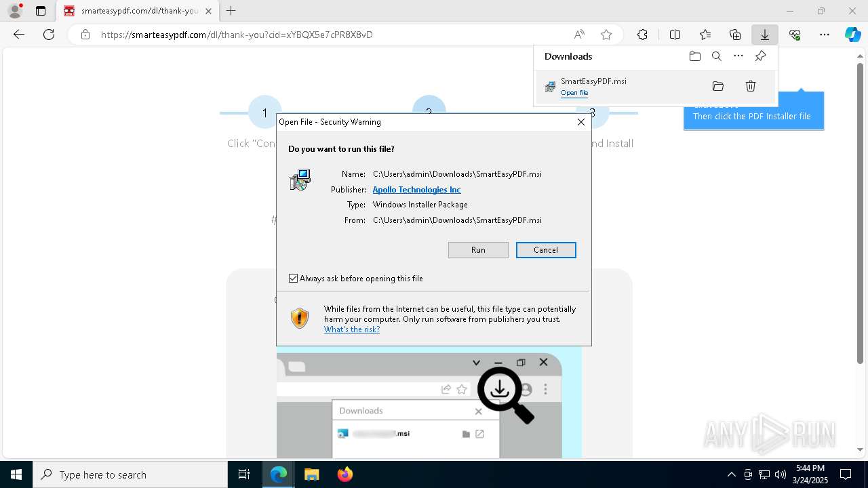
Task: Open the What's the risk link
Action: [x=352, y=329]
